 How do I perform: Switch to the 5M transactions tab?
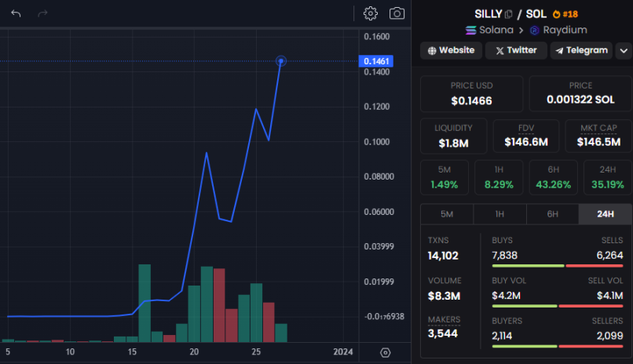pos(447,214)
